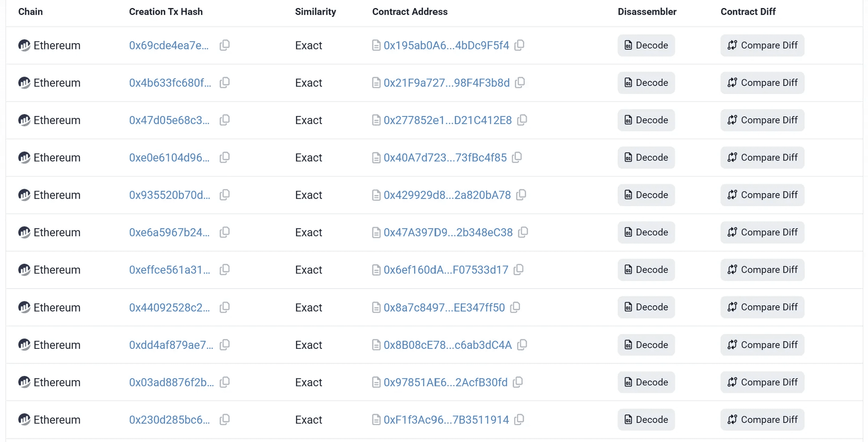This screenshot has width=868, height=442.
Task: Copy contract address 0x195ab0A6...4bDc9F5f4
Action: (519, 45)
